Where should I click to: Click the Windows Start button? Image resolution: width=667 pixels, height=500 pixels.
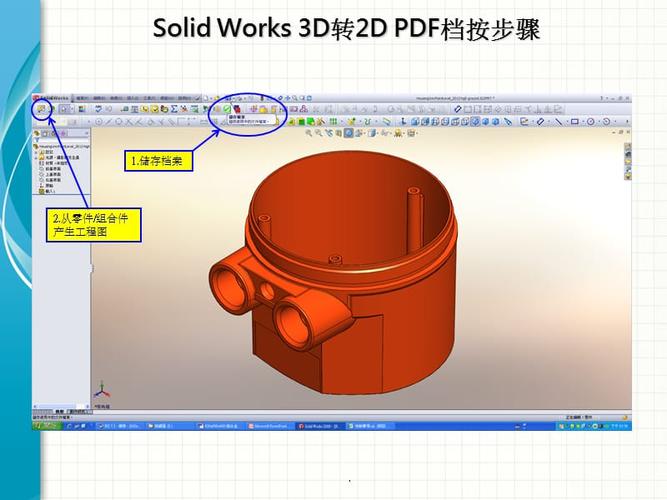(46, 426)
